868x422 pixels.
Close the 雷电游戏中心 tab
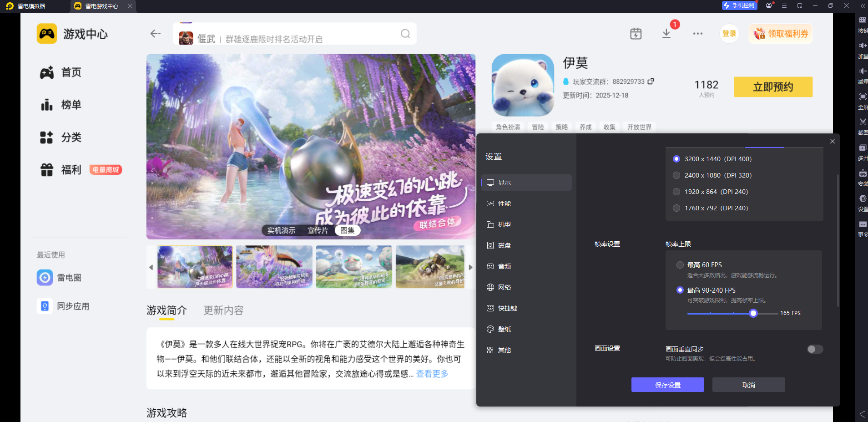pos(130,6)
